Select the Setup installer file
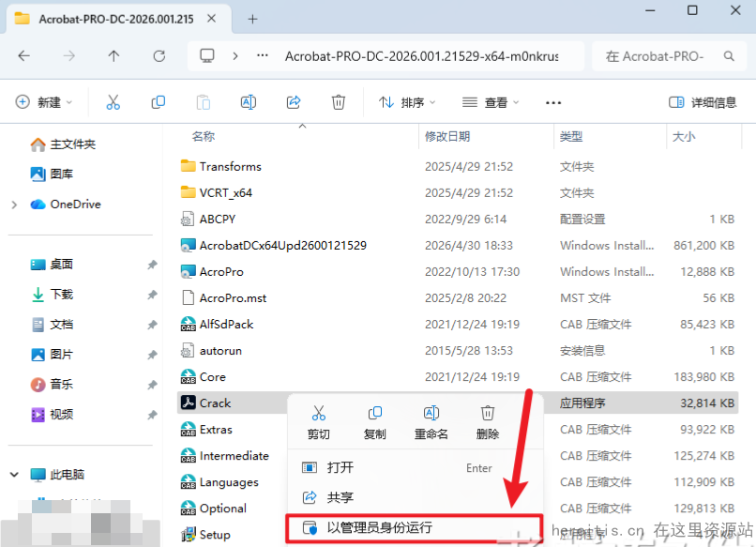This screenshot has width=756, height=547. point(215,535)
